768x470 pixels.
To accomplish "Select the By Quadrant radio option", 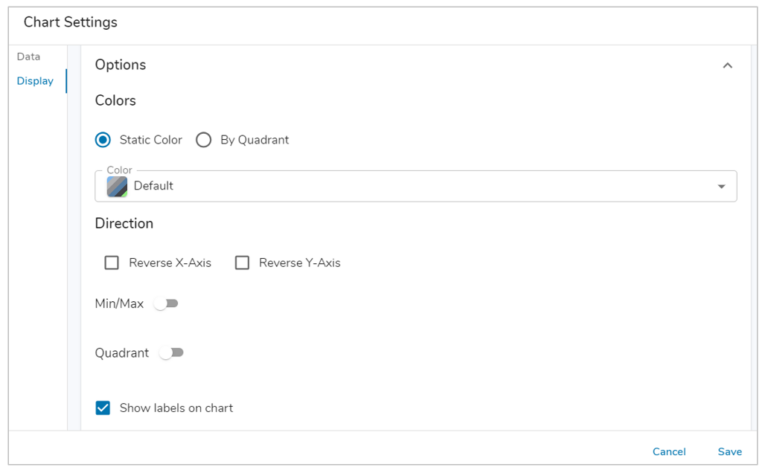I will point(204,140).
